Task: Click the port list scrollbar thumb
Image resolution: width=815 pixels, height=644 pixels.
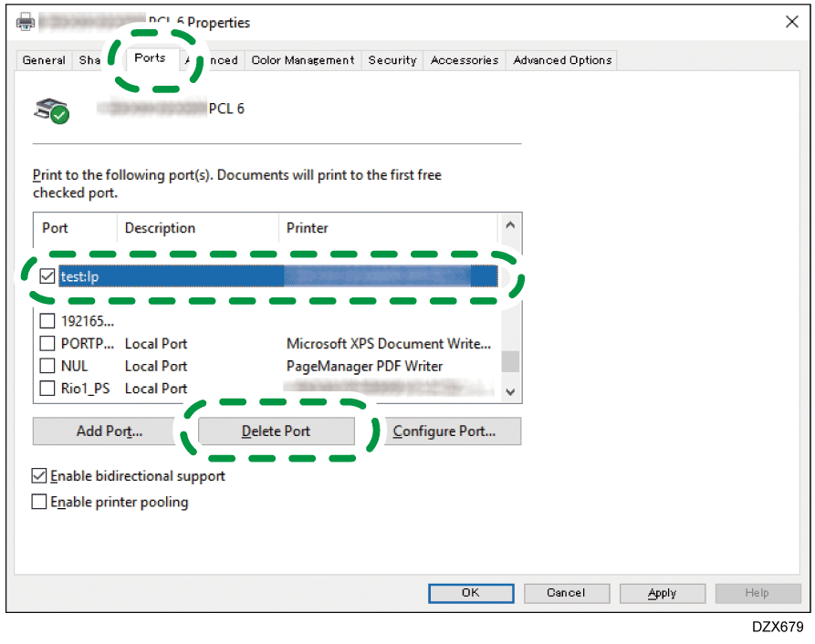Action: point(510,361)
